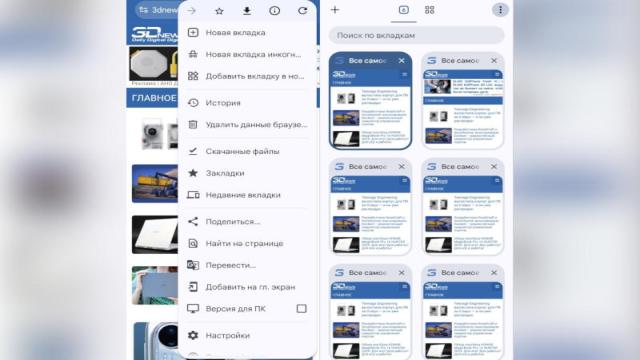Image resolution: width=640 pixels, height=360 pixels.
Task: Close the highlighted selected tab card
Action: [x=402, y=61]
